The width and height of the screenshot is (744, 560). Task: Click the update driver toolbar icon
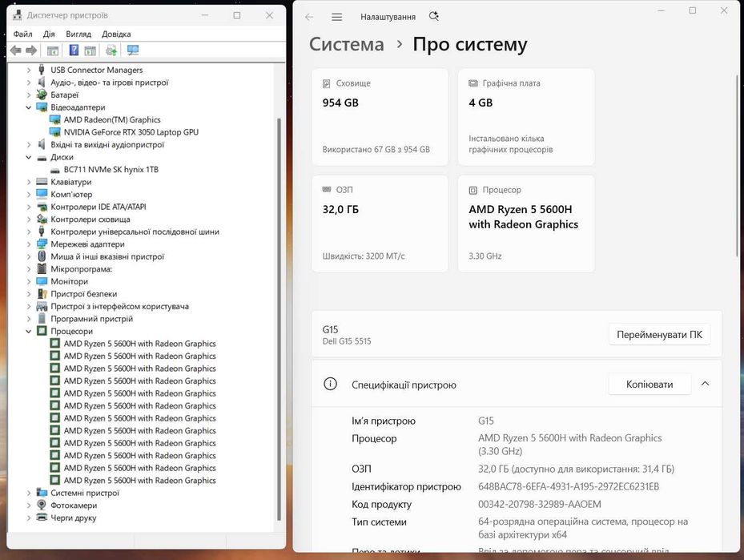coord(111,50)
